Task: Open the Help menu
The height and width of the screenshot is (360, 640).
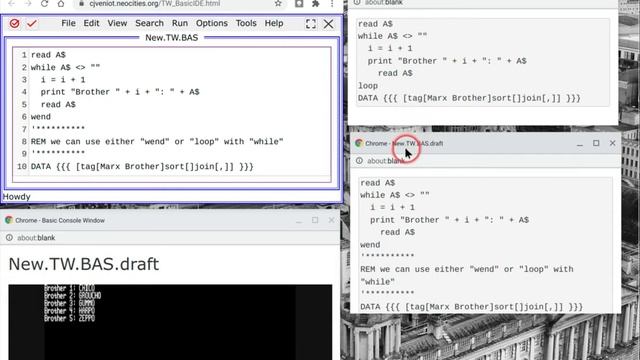Action: 274,23
